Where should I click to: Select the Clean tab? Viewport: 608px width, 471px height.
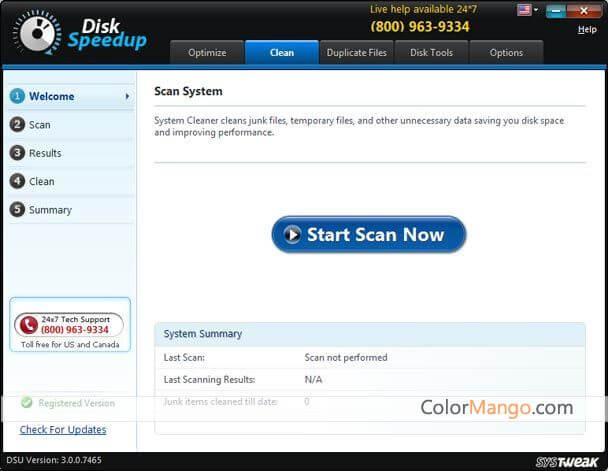282,53
